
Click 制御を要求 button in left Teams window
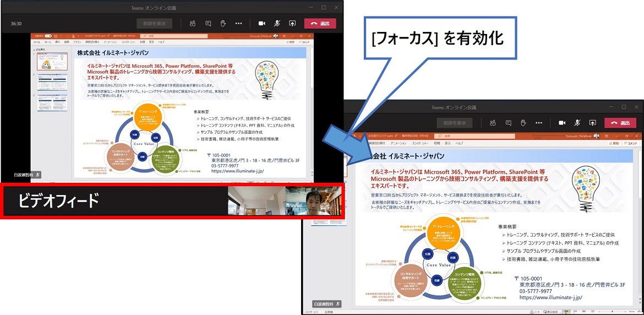coord(154,24)
